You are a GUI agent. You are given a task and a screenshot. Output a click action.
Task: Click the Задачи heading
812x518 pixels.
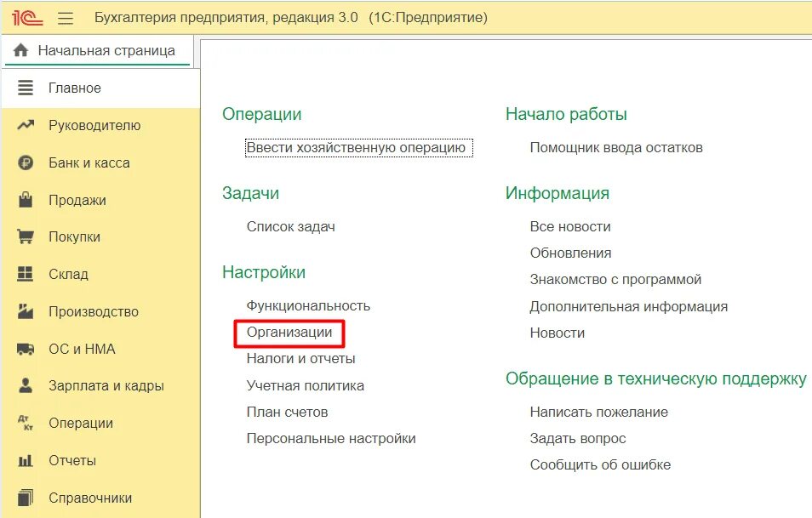point(250,194)
